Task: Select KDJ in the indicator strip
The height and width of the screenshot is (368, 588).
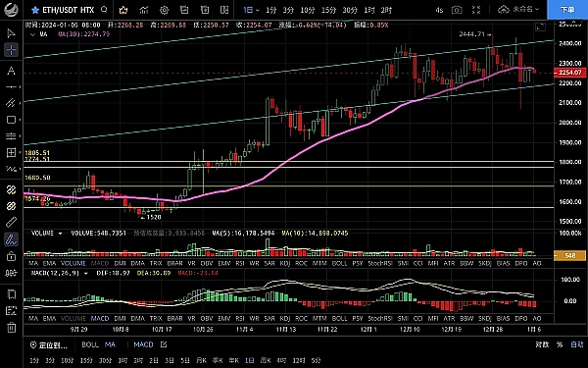Action: pos(285,263)
